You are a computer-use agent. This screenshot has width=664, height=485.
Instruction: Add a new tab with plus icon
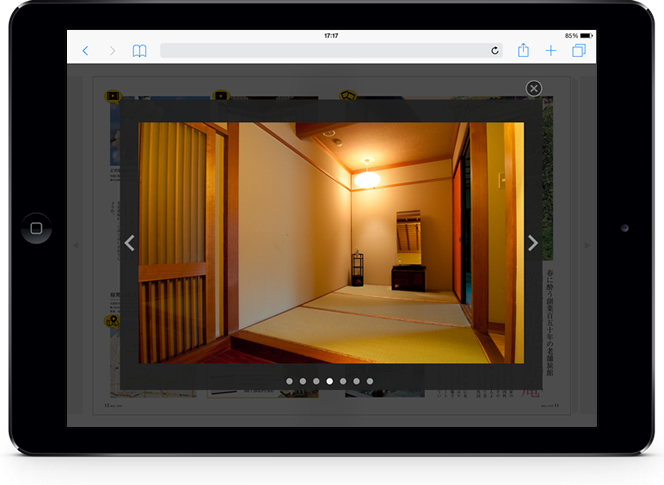(551, 51)
